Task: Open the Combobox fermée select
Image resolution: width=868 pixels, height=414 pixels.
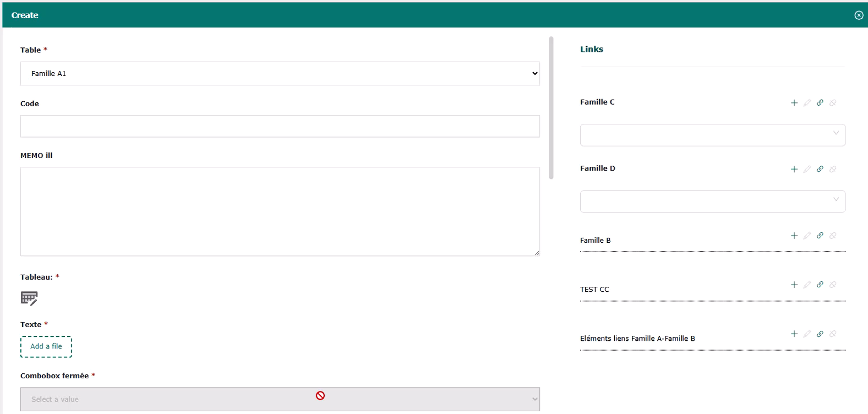Action: [x=280, y=400]
